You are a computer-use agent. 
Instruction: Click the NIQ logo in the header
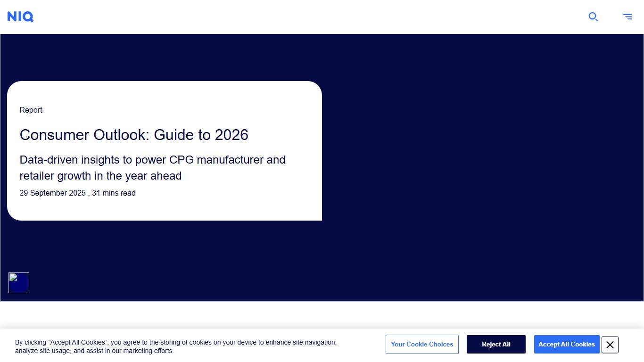coord(20,16)
